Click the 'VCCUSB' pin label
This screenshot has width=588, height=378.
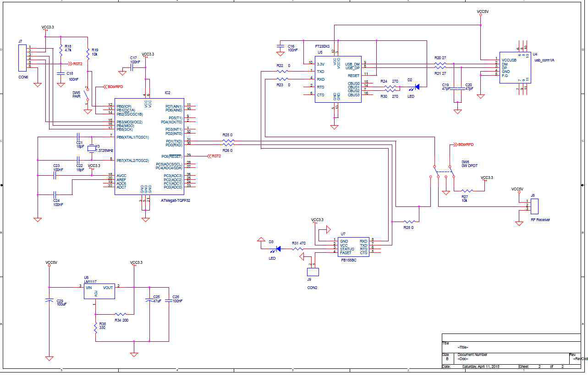tap(509, 60)
